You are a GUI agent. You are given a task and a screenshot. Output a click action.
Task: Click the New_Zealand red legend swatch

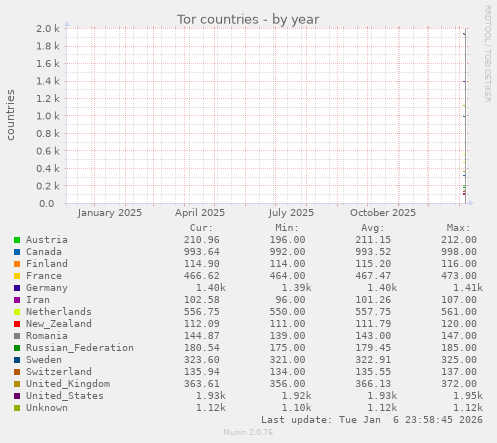17,324
